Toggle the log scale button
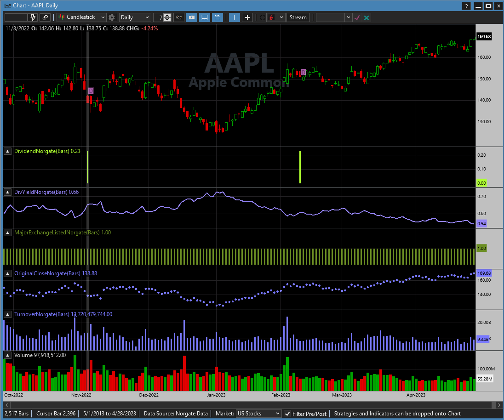The width and height of the screenshot is (504, 420). pyautogui.click(x=179, y=17)
